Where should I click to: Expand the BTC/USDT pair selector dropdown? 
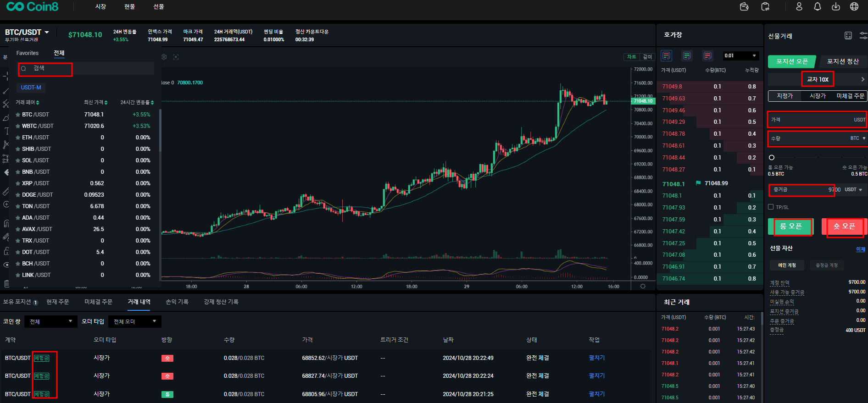click(47, 33)
